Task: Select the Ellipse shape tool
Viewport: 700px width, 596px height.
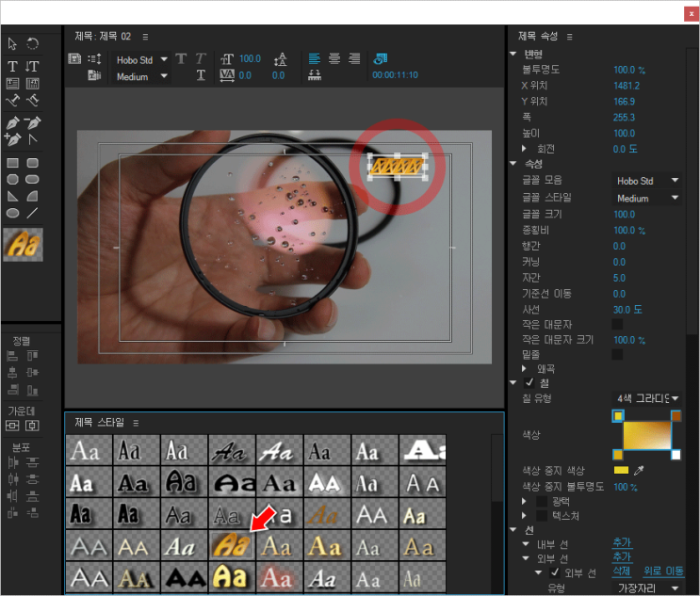Action: (x=12, y=213)
